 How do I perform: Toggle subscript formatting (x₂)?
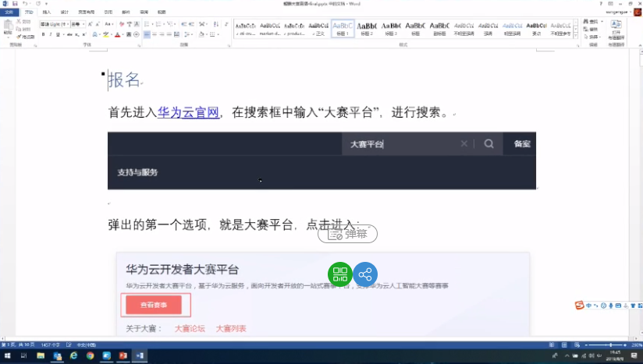pyautogui.click(x=77, y=34)
